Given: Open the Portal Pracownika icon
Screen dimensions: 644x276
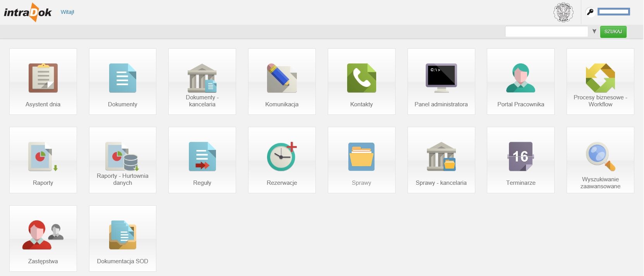Looking at the screenshot, I should pos(521,78).
